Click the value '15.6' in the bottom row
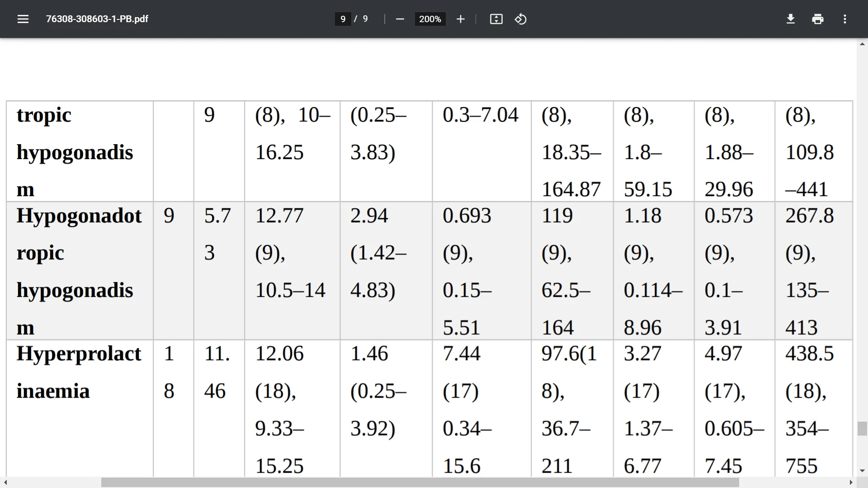The image size is (868, 488). point(461,466)
